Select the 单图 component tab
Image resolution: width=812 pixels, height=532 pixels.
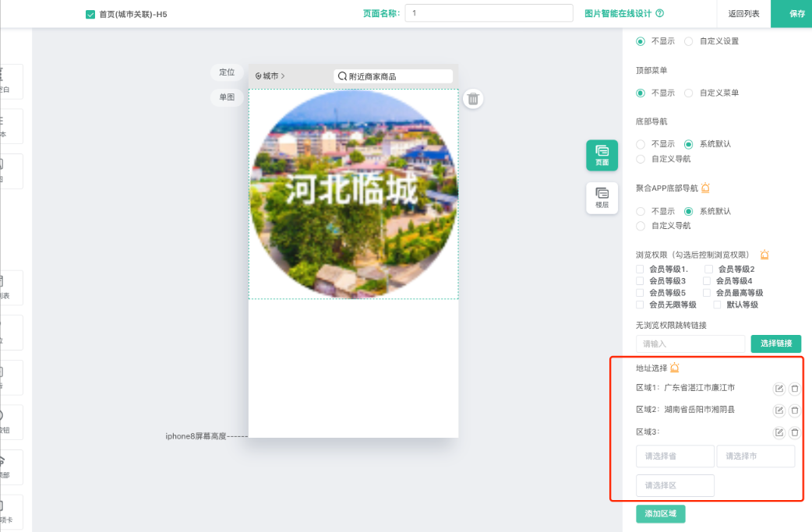tap(227, 97)
